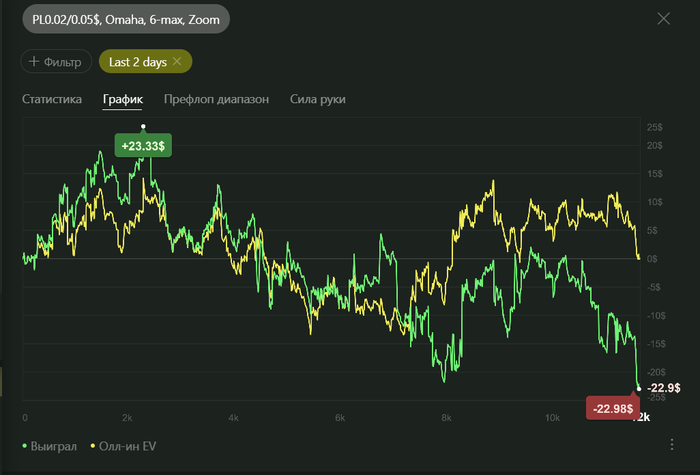Screen dimensions: 700x475
Task: Open the three-dot chart options menu
Action: [672, 444]
